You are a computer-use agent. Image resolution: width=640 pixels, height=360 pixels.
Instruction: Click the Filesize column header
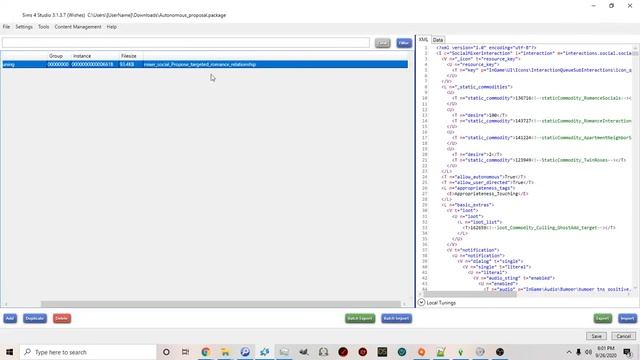click(x=129, y=56)
